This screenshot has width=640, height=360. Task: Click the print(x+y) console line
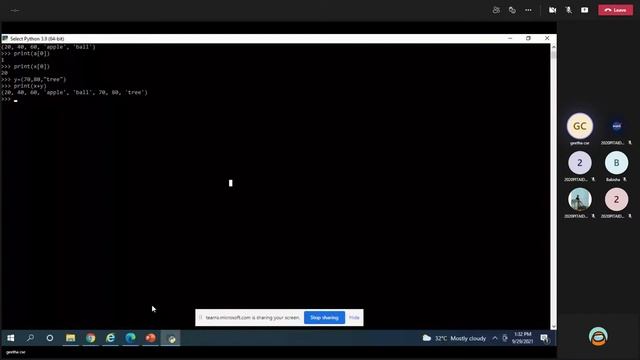pyautogui.click(x=24, y=86)
